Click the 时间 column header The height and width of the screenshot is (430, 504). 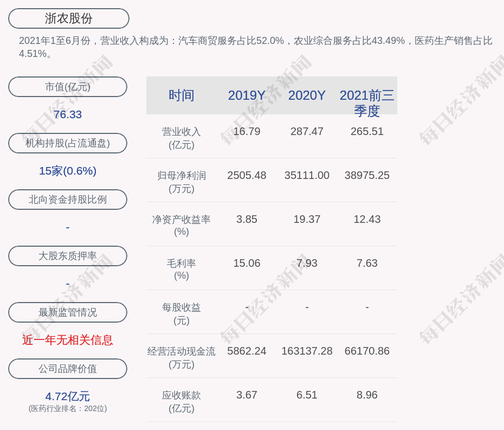tap(182, 95)
